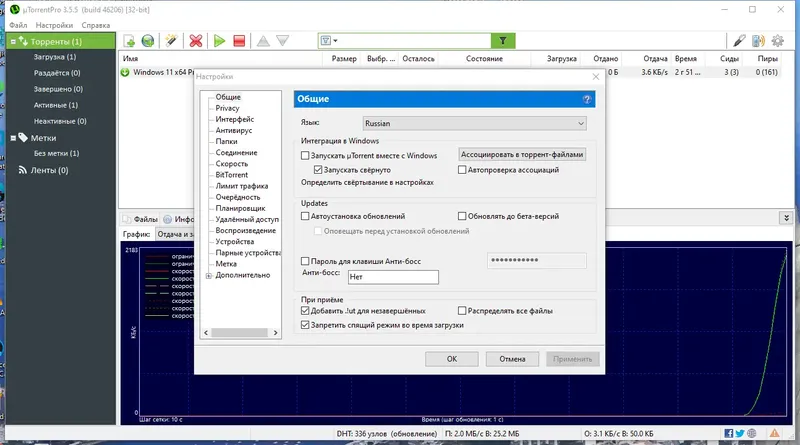Select Privacy in settings tree

point(227,108)
